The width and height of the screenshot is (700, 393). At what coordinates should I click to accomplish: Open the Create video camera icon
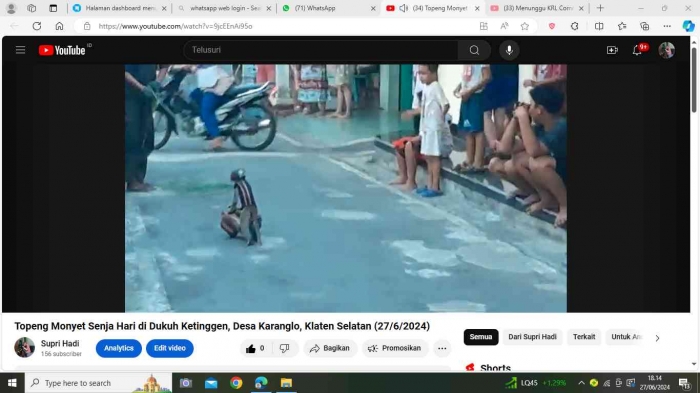pos(612,50)
